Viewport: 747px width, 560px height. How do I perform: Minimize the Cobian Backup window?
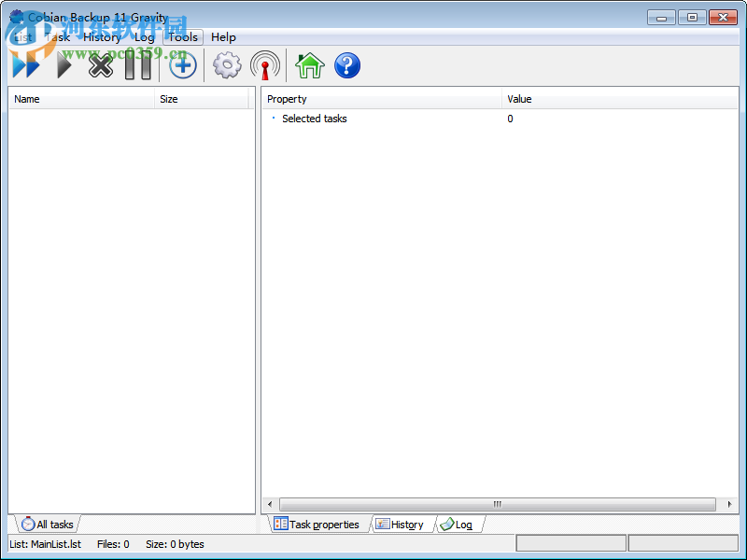click(x=661, y=18)
